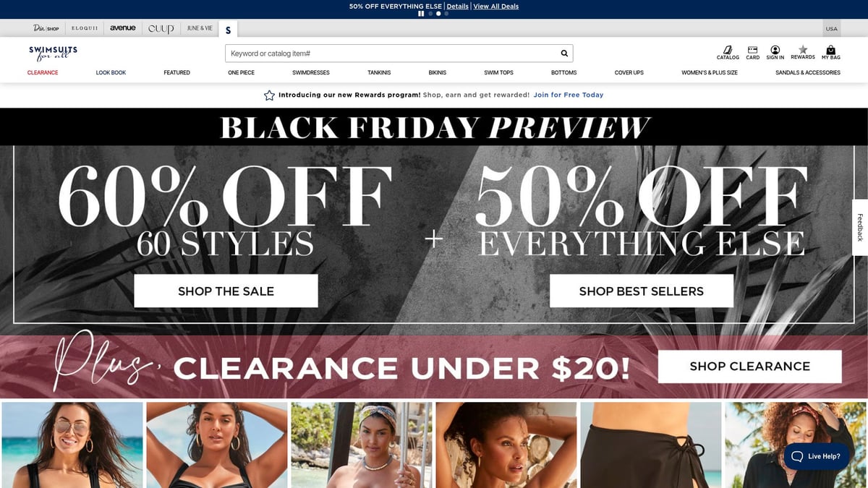Screen dimensions: 868x488
Task: Open the One Piece menu
Action: 241,73
